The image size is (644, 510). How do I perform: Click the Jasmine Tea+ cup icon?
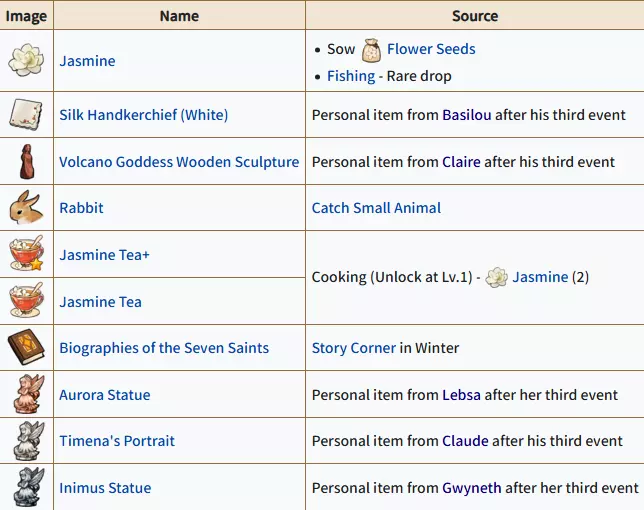[x=26, y=254]
